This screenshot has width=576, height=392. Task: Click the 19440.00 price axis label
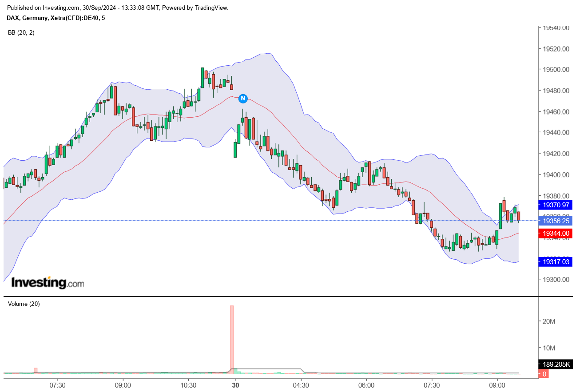click(x=556, y=132)
